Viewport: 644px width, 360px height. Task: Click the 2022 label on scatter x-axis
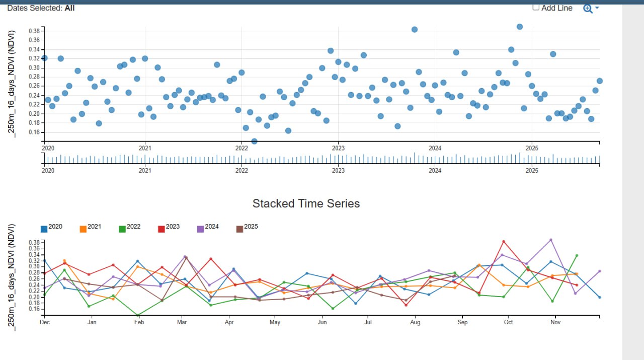point(242,148)
